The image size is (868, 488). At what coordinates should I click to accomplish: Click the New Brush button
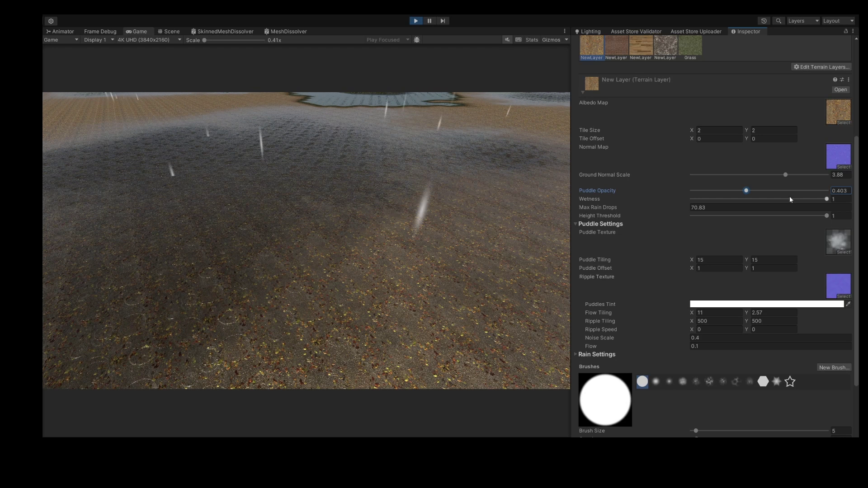coord(834,367)
